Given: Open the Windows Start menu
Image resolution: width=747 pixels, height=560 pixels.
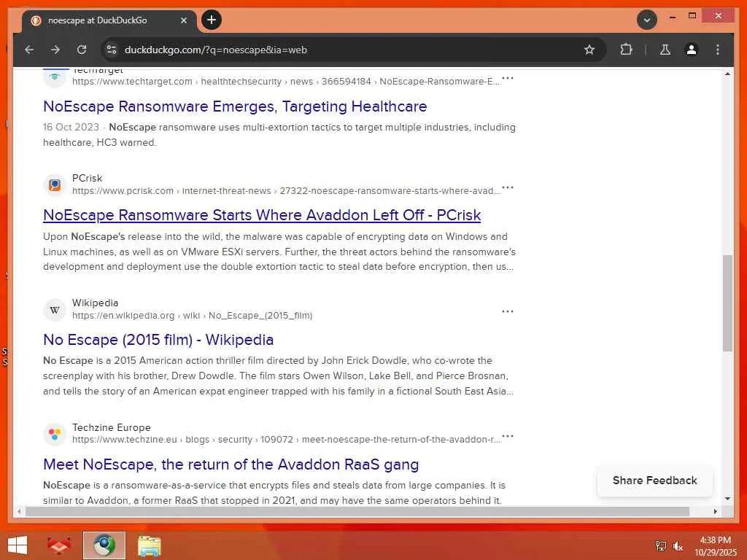Looking at the screenshot, I should point(18,545).
